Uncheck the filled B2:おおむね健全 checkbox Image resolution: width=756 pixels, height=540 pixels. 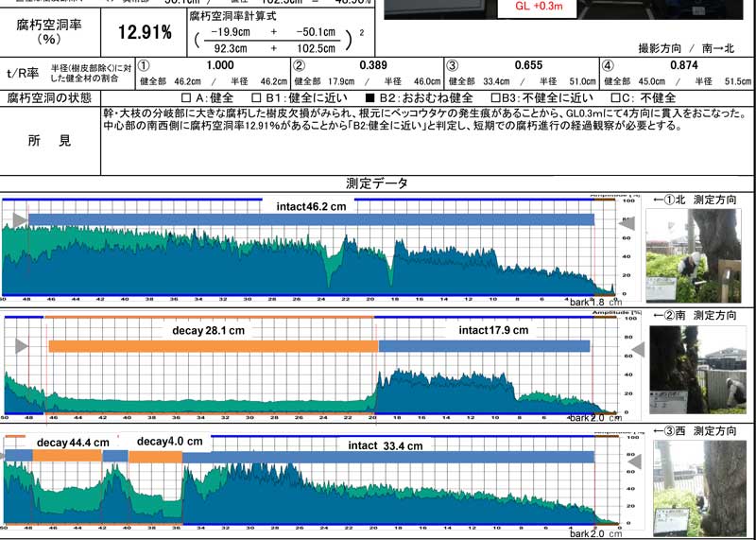click(x=369, y=98)
